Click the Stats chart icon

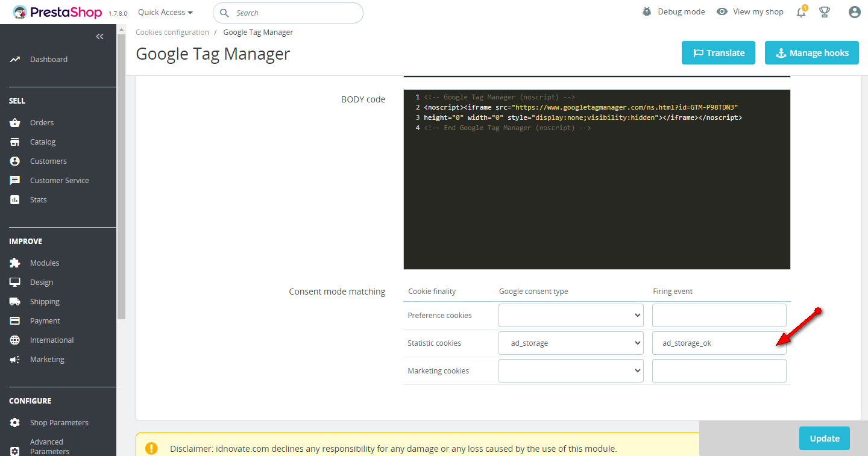[15, 200]
